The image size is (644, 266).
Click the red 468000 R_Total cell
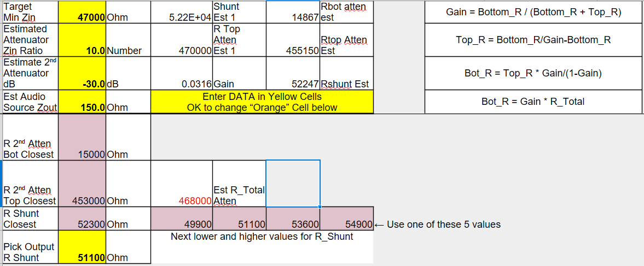click(x=182, y=183)
